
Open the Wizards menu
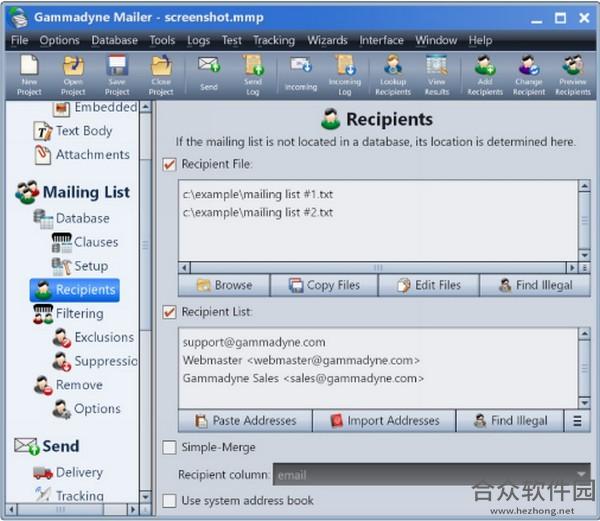[327, 40]
